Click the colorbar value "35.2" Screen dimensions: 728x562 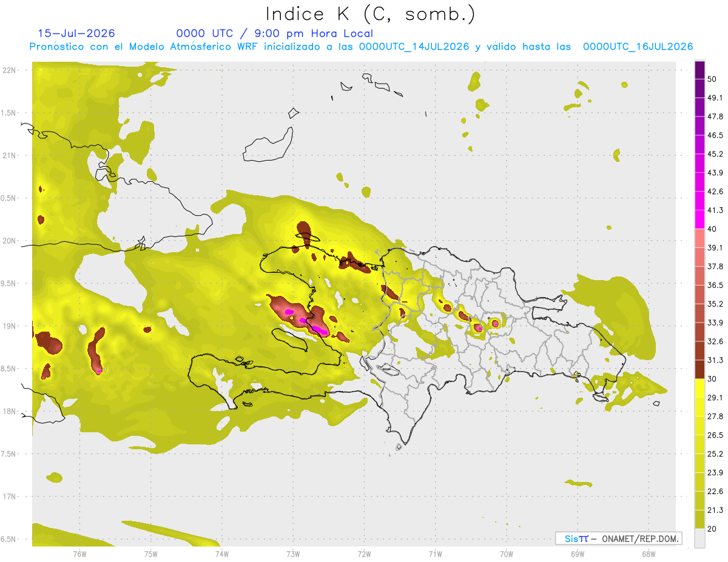(x=715, y=304)
